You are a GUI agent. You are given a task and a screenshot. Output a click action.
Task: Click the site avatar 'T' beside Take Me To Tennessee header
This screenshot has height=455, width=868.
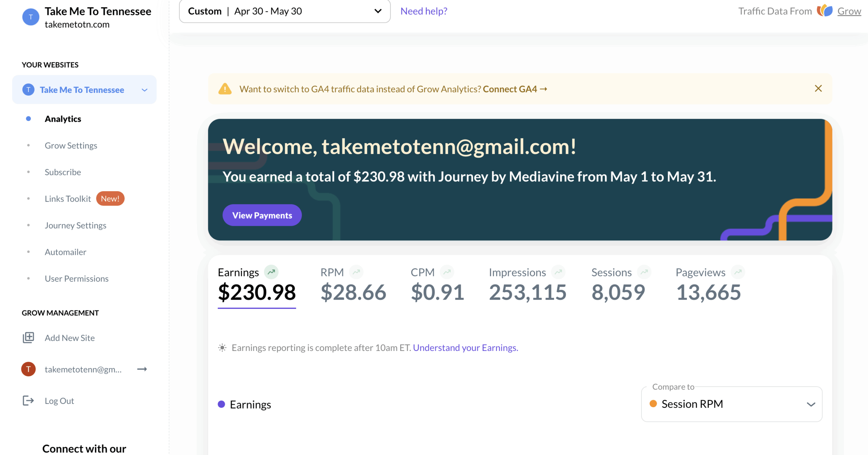click(x=31, y=17)
